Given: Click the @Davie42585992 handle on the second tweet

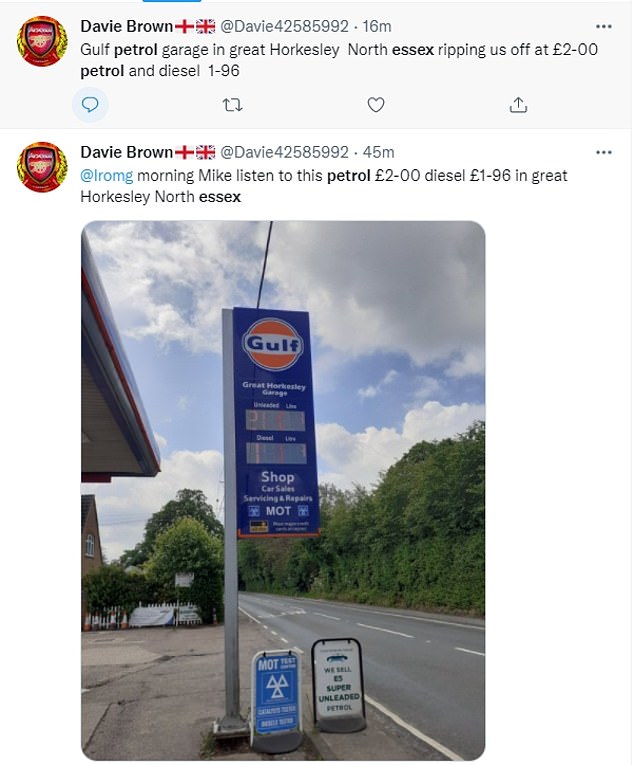Looking at the screenshot, I should [283, 152].
